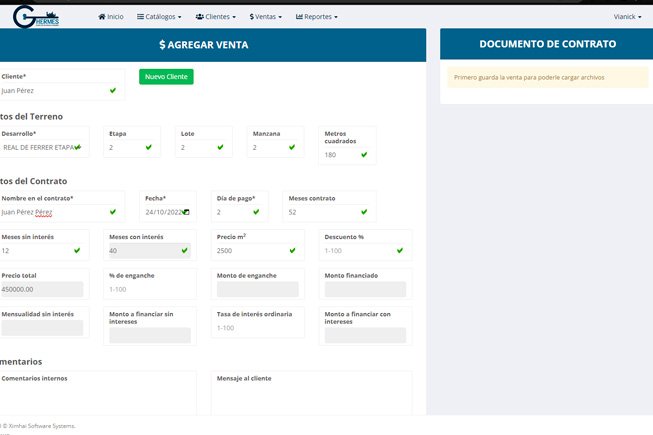Click the green checkmark in Meses sin interés
Viewport: 653px width, 435px height.
pos(77,250)
